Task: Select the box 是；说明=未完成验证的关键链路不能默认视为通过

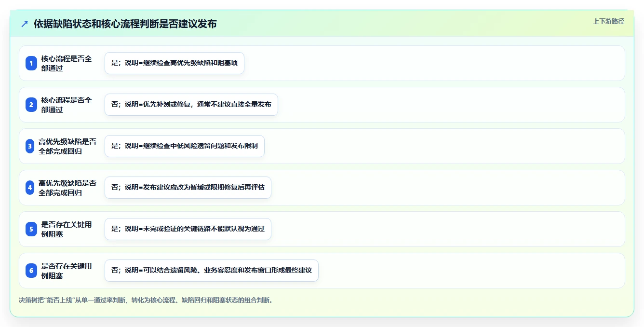Action: 188,229
